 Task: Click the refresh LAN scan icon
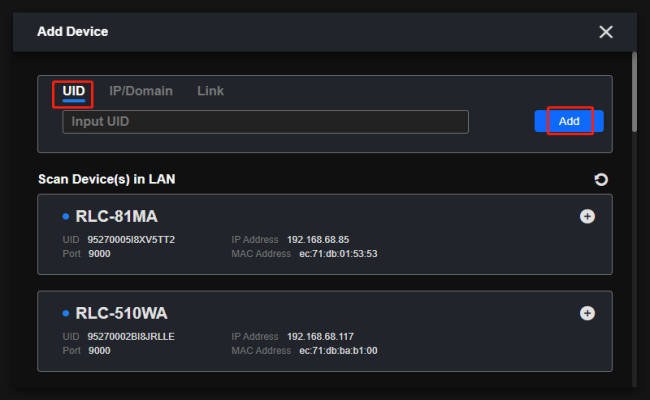(x=601, y=180)
